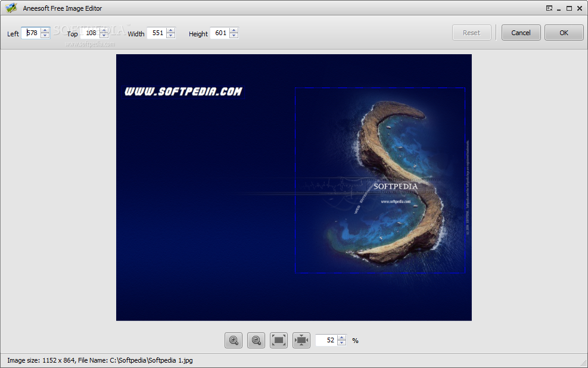Decrease the Height value with down arrow
The width and height of the screenshot is (588, 368).
coord(234,36)
